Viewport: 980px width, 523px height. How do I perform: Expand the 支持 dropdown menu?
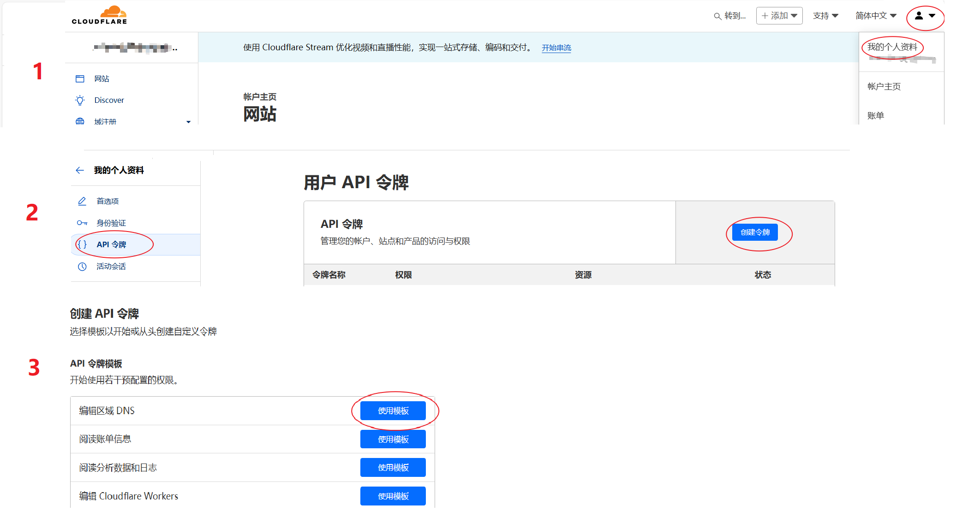coord(825,16)
